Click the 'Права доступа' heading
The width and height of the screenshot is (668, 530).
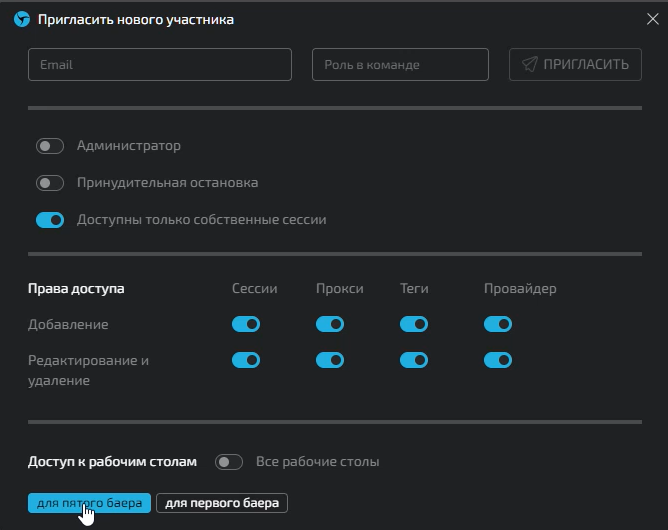(x=76, y=289)
